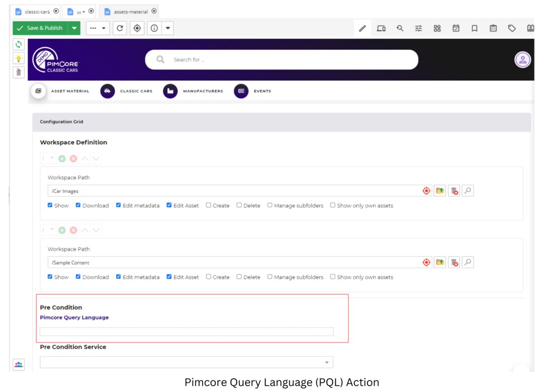Click the trash bin sidebar icon
543x392 pixels.
[19, 72]
